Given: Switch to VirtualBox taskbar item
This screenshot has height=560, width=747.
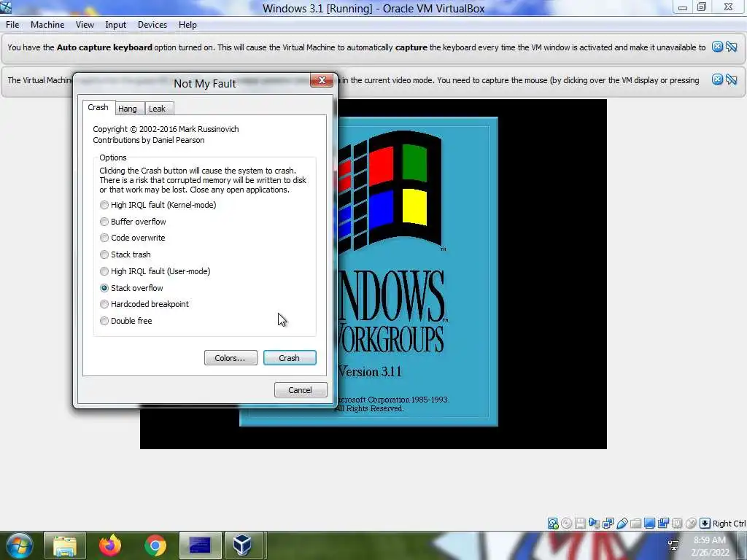Looking at the screenshot, I should (243, 545).
